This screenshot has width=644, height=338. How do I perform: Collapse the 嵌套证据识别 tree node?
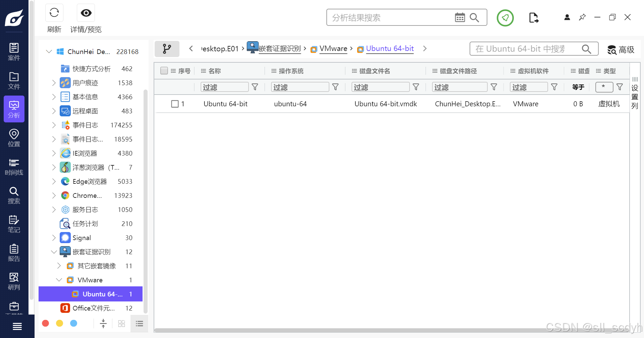(x=54, y=252)
